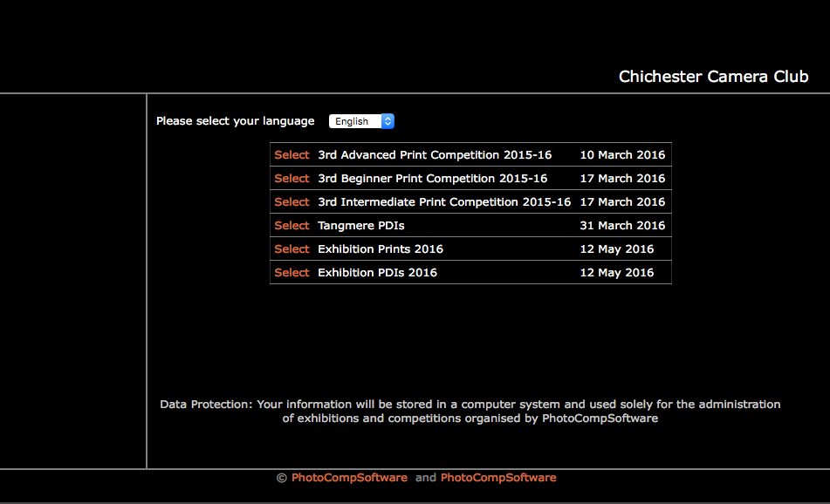This screenshot has width=830, height=504.
Task: Click the 3rd Advanced Print Competition 2015-16 title
Action: [x=435, y=154]
